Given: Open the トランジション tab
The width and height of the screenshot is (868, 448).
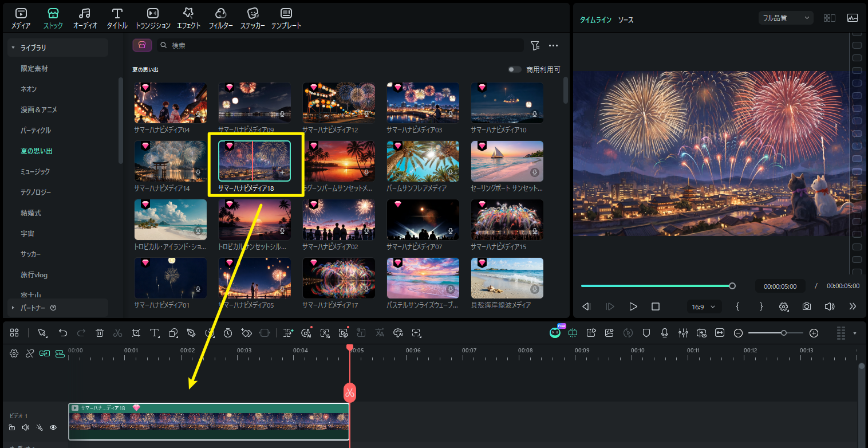Looking at the screenshot, I should tap(153, 18).
